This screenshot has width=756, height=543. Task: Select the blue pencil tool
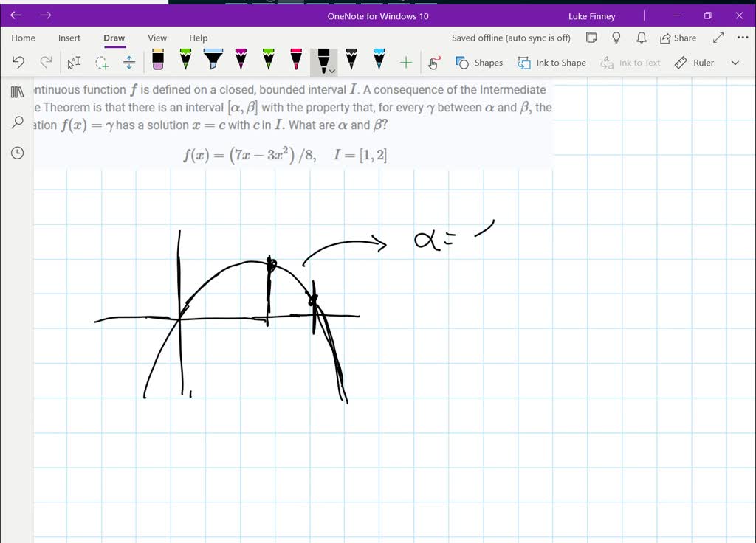click(x=377, y=63)
